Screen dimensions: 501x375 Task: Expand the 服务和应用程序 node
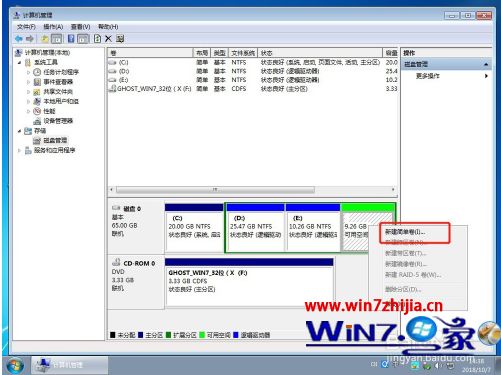pyautogui.click(x=19, y=150)
